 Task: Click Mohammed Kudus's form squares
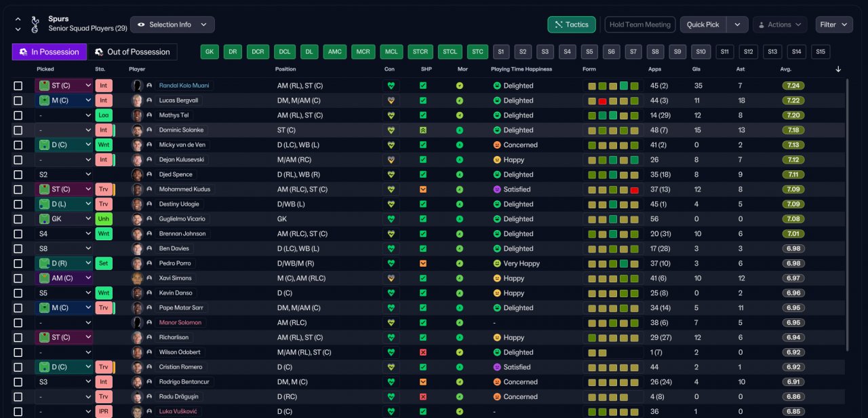point(612,189)
